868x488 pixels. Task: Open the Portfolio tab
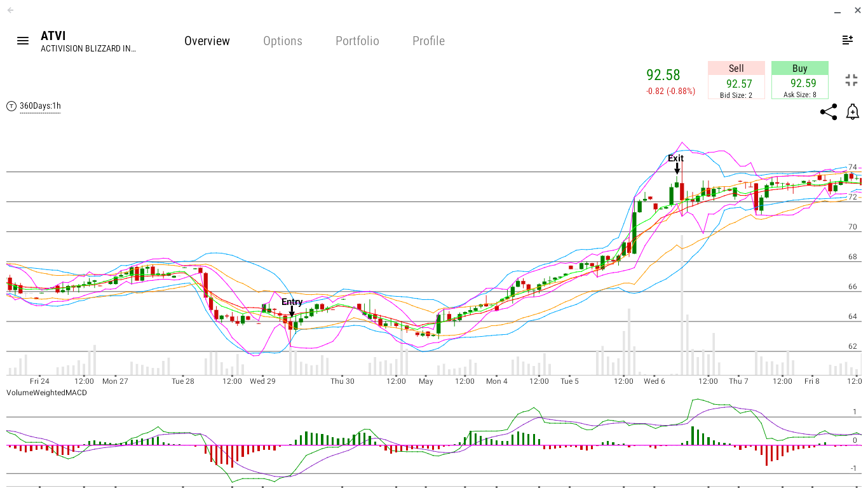(357, 41)
